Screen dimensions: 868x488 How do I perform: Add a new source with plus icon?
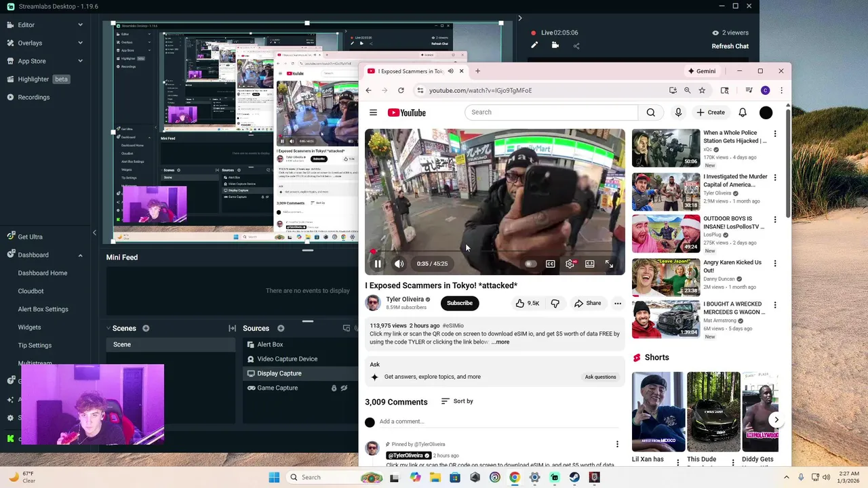[x=281, y=329]
